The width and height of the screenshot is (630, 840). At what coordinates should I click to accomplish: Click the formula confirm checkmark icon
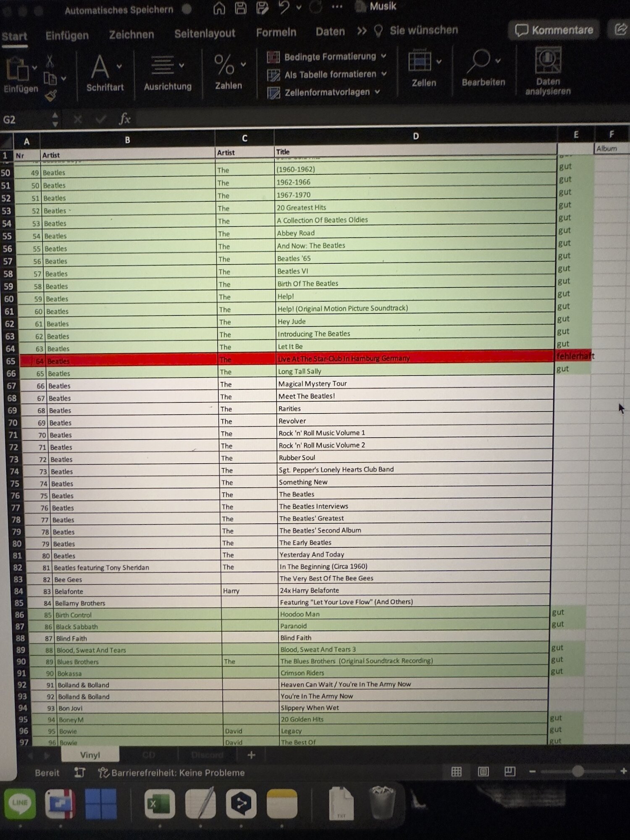click(x=100, y=120)
